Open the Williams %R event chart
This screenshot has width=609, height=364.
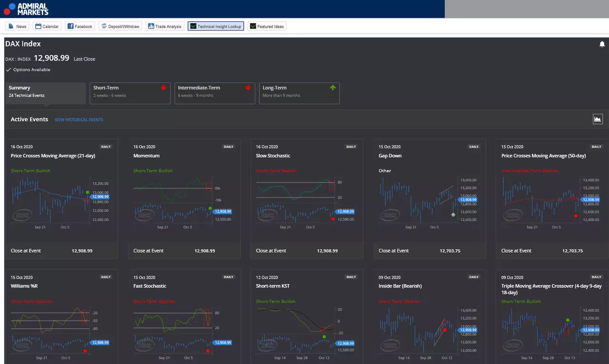click(61, 333)
